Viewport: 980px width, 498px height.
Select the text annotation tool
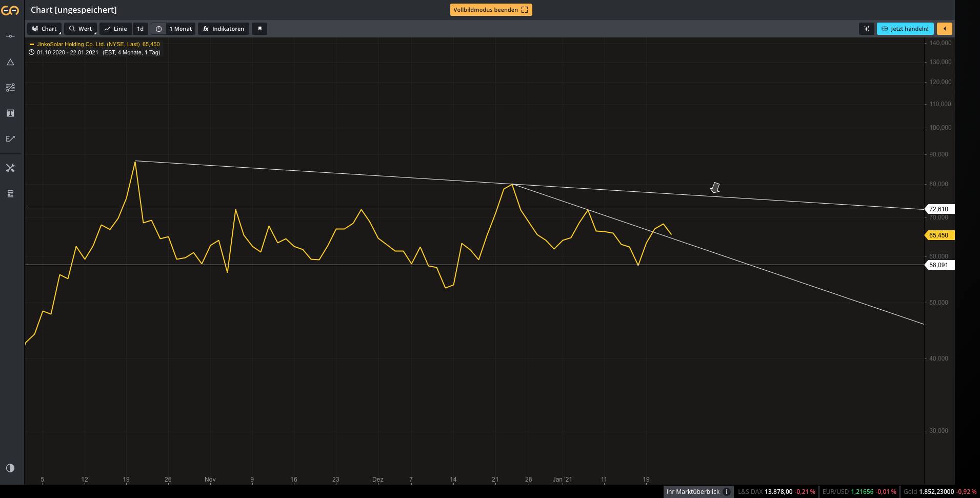click(x=10, y=113)
